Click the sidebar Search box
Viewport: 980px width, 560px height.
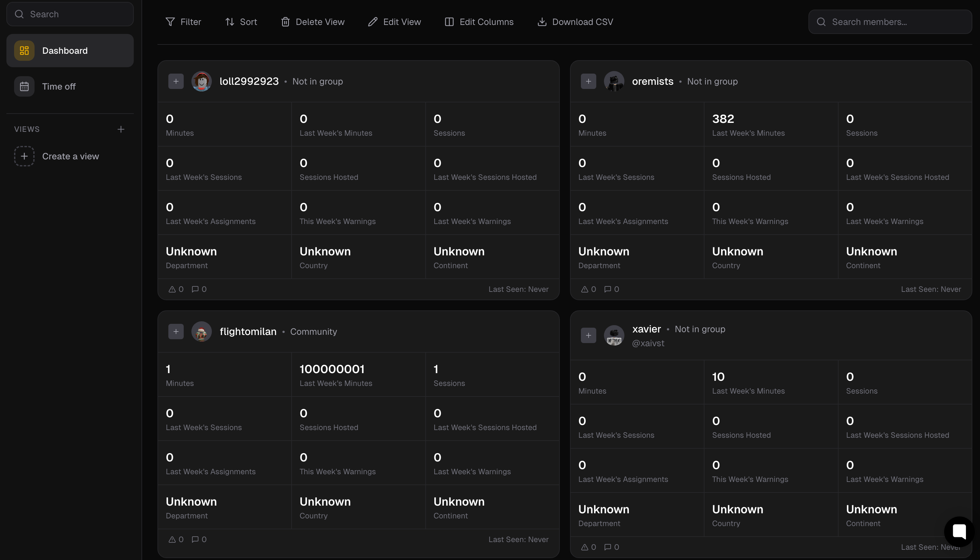tap(70, 14)
